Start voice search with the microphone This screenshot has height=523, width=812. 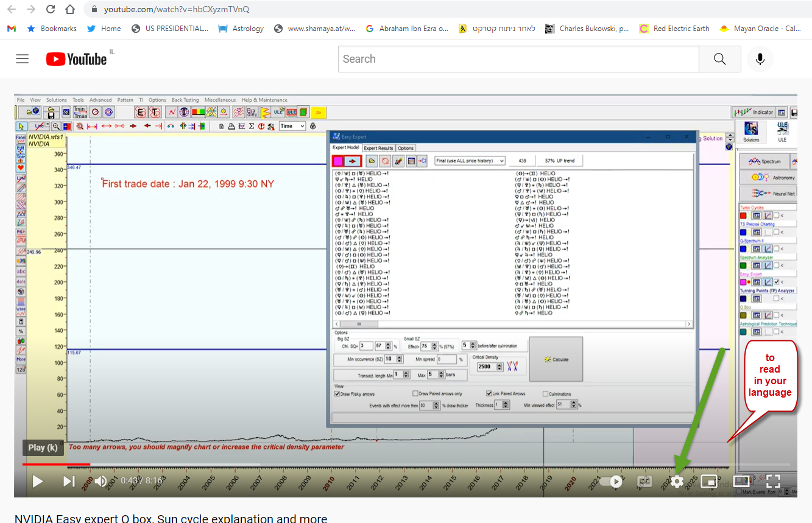760,59
